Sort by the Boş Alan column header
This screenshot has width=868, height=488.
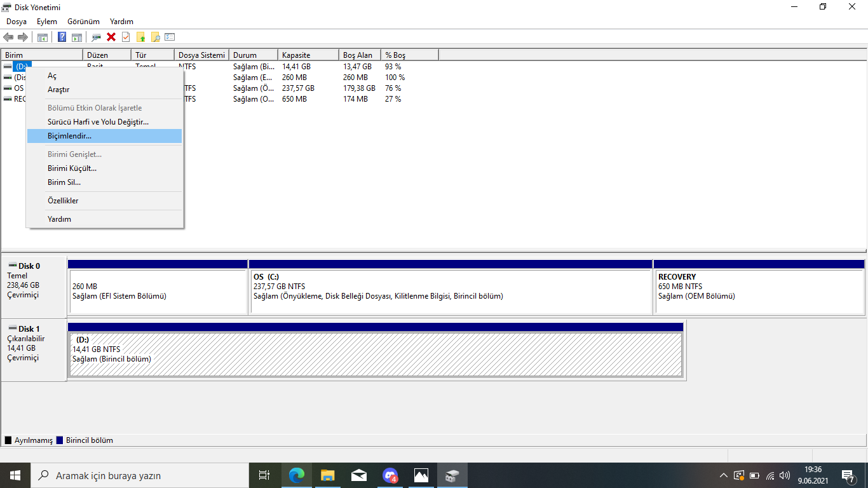[360, 55]
